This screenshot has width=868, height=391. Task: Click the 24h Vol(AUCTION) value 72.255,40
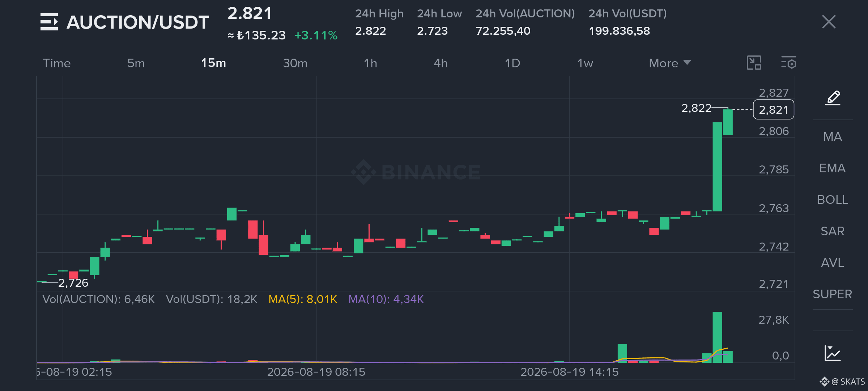(x=503, y=31)
